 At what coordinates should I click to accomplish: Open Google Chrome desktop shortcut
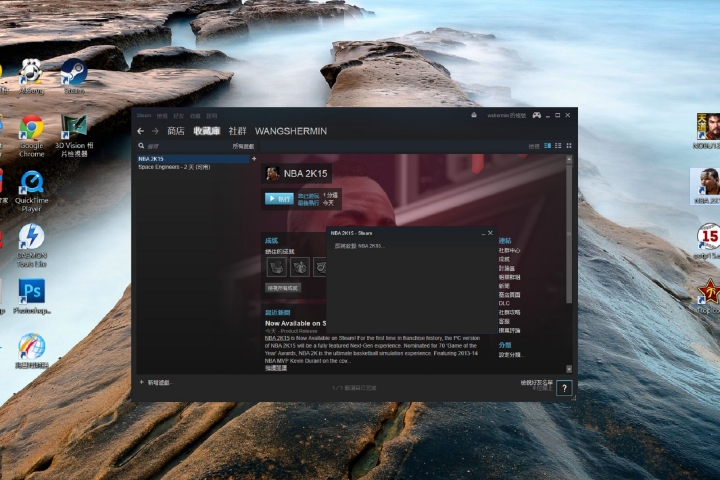coord(31,136)
